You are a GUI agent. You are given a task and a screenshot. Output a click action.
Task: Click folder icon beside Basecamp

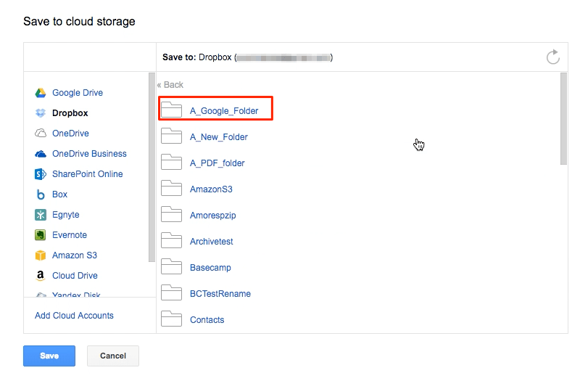[171, 266]
